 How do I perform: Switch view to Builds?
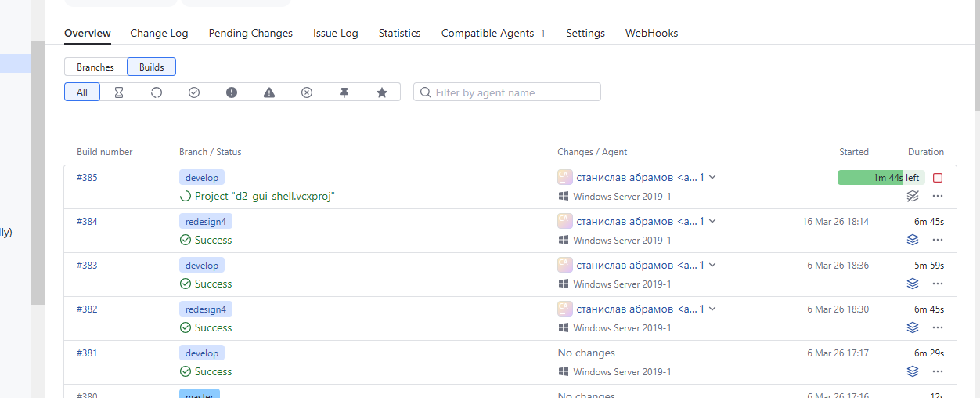[x=152, y=67]
